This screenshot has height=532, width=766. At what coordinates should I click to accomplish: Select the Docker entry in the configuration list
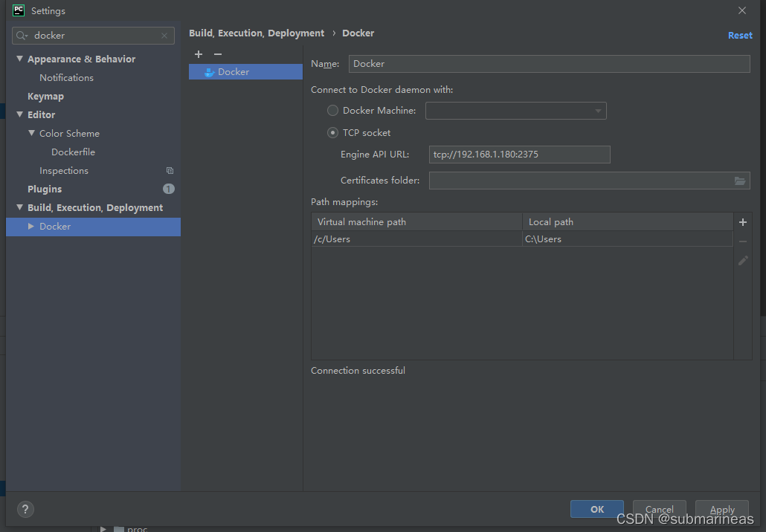click(x=245, y=72)
